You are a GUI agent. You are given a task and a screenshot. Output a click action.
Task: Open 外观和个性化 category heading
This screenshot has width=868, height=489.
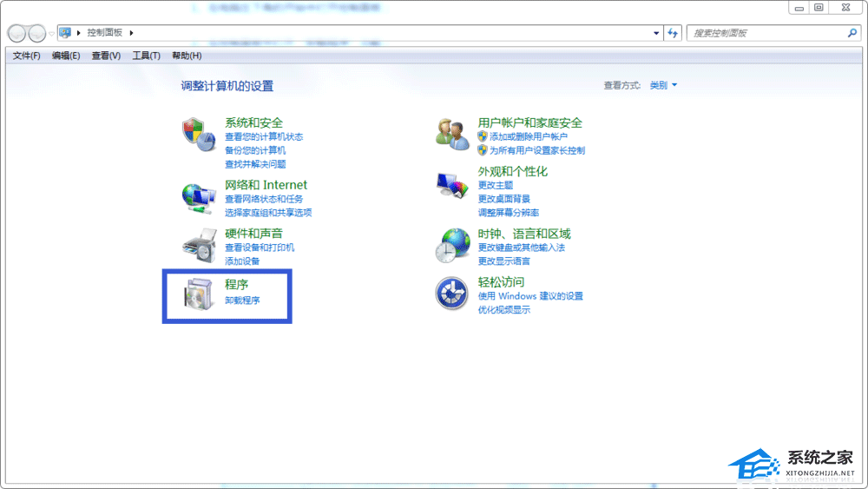point(513,171)
